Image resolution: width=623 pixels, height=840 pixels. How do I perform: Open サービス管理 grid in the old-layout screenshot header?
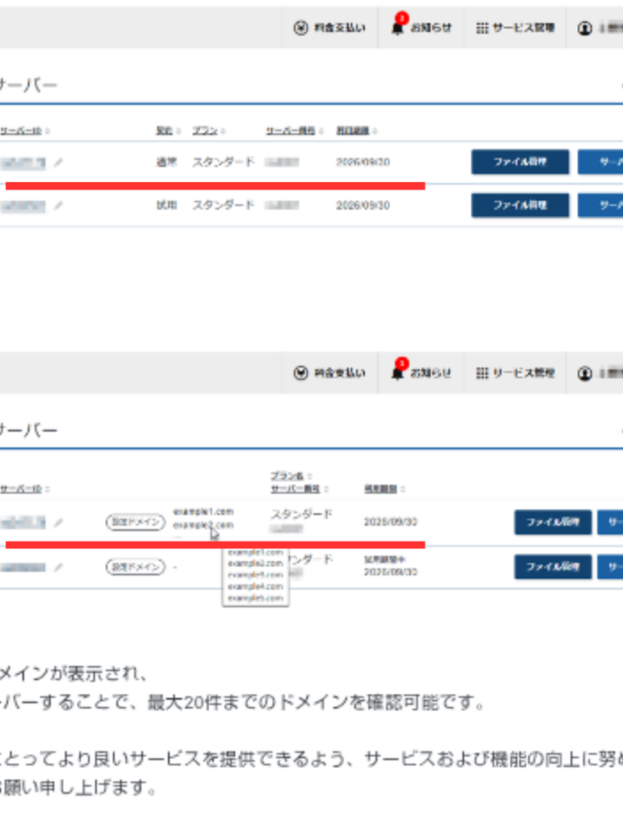point(516,27)
